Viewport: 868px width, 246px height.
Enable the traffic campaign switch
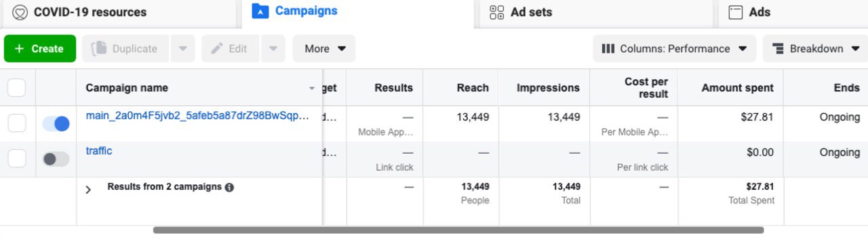[x=56, y=159]
